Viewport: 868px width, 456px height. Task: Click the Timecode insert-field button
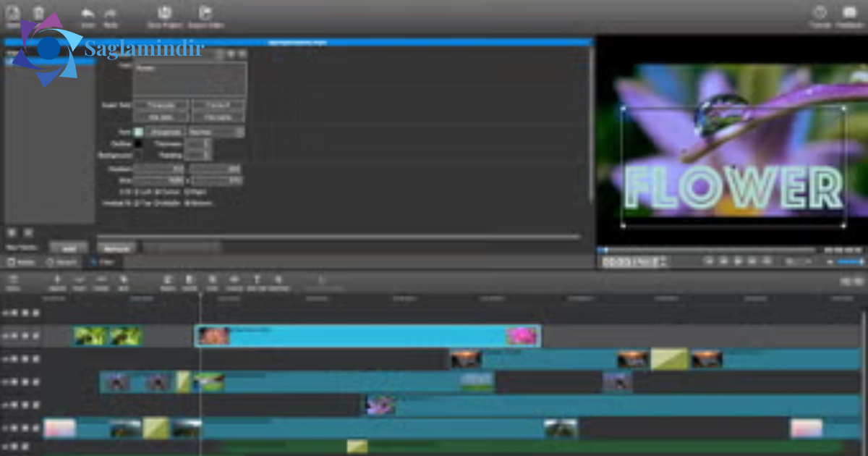(x=161, y=105)
